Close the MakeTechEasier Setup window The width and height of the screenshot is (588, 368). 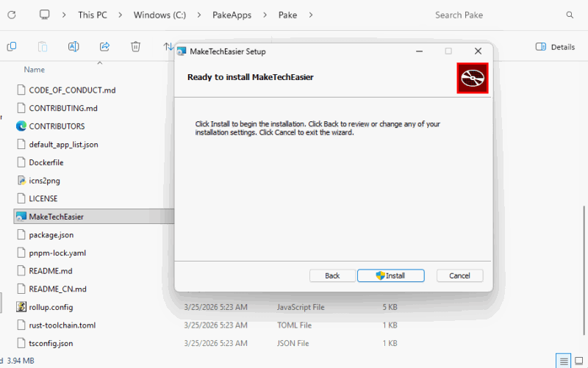click(x=478, y=51)
